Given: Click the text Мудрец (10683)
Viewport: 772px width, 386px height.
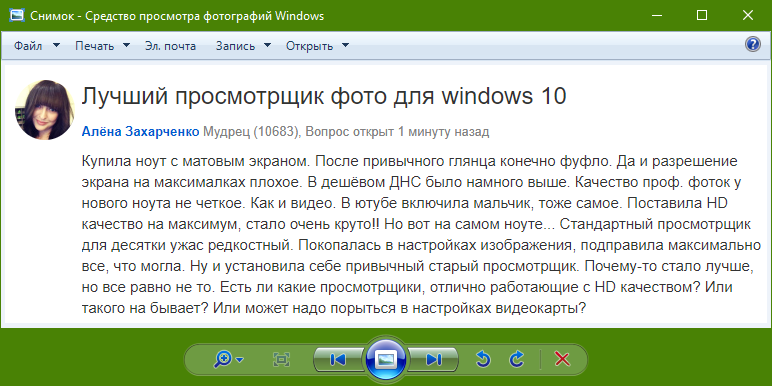Looking at the screenshot, I should 252,132.
